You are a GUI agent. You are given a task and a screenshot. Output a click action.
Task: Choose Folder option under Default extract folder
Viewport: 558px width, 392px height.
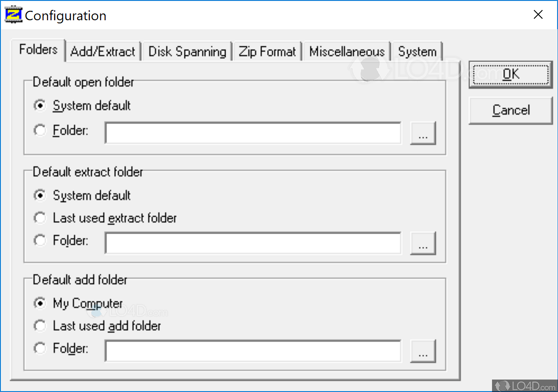[40, 241]
